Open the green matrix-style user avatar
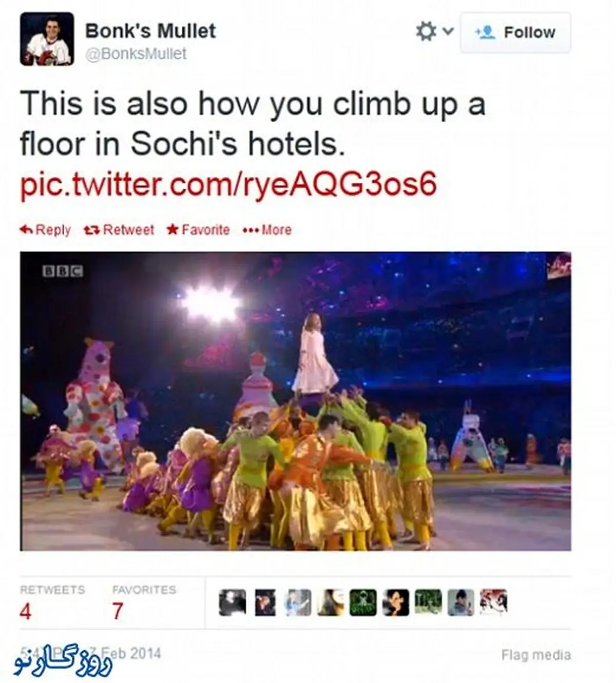The image size is (616, 683). coord(363,602)
